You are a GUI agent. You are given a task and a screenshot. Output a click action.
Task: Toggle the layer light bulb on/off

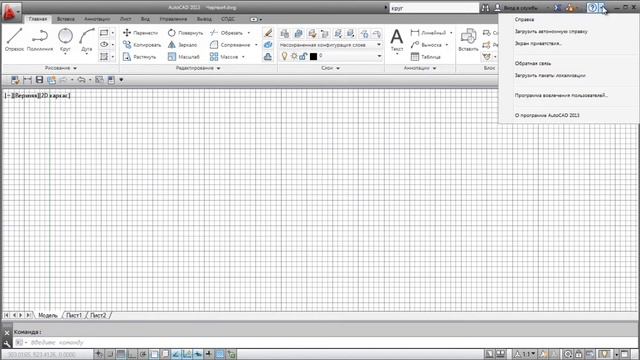284,56
